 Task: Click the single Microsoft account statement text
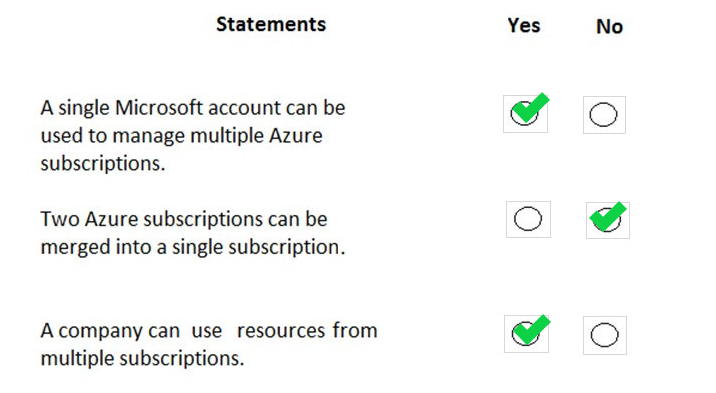pos(193,136)
